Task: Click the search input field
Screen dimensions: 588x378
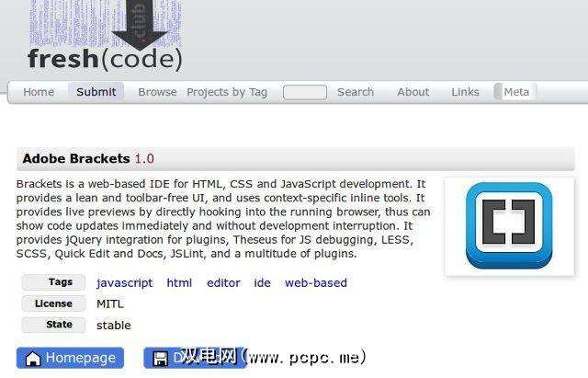Action: coord(305,92)
